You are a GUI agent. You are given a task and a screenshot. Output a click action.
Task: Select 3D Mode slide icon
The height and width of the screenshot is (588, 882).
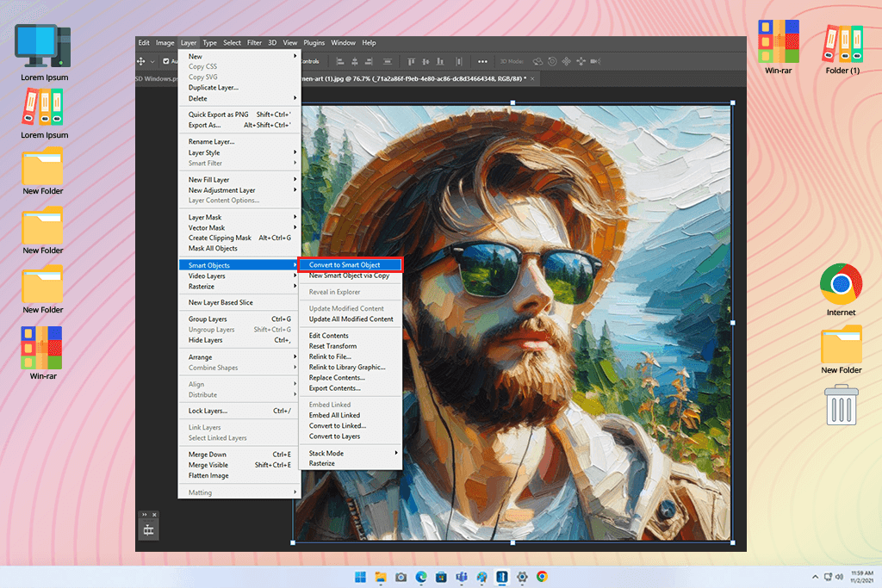click(x=581, y=61)
